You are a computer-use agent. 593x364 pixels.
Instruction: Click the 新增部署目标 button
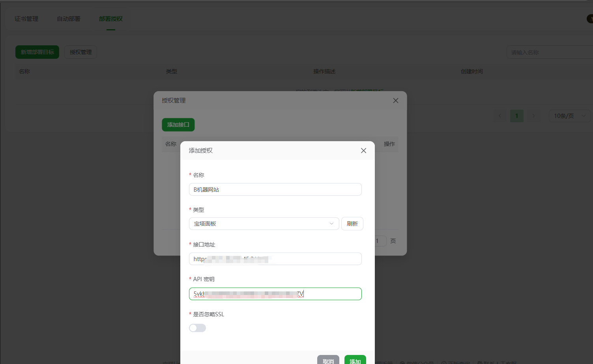37,52
